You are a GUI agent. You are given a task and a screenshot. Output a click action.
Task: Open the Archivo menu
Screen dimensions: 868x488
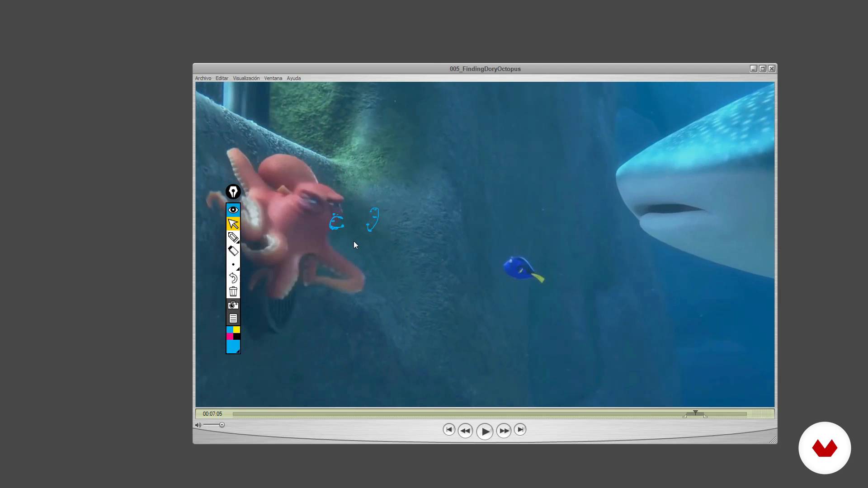(x=203, y=78)
